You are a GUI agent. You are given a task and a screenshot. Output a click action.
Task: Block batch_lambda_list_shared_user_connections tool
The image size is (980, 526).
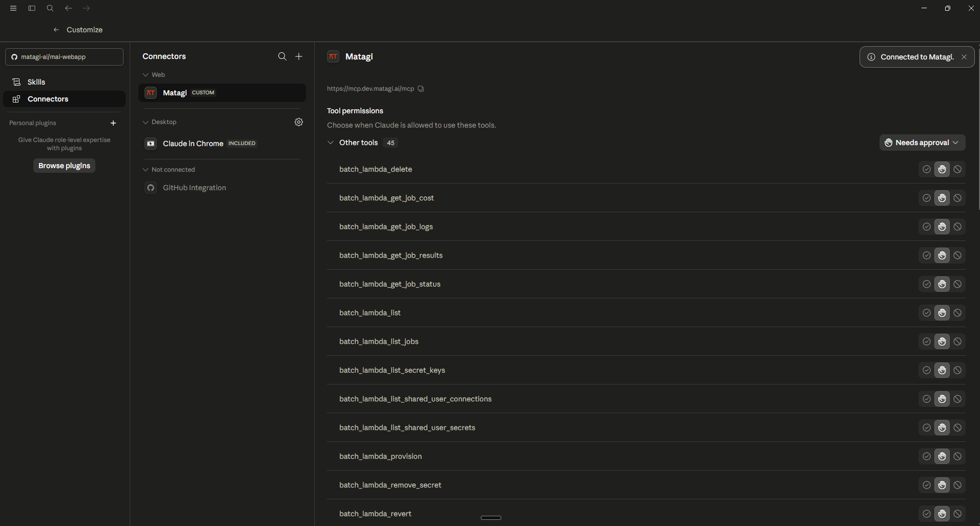(x=957, y=399)
